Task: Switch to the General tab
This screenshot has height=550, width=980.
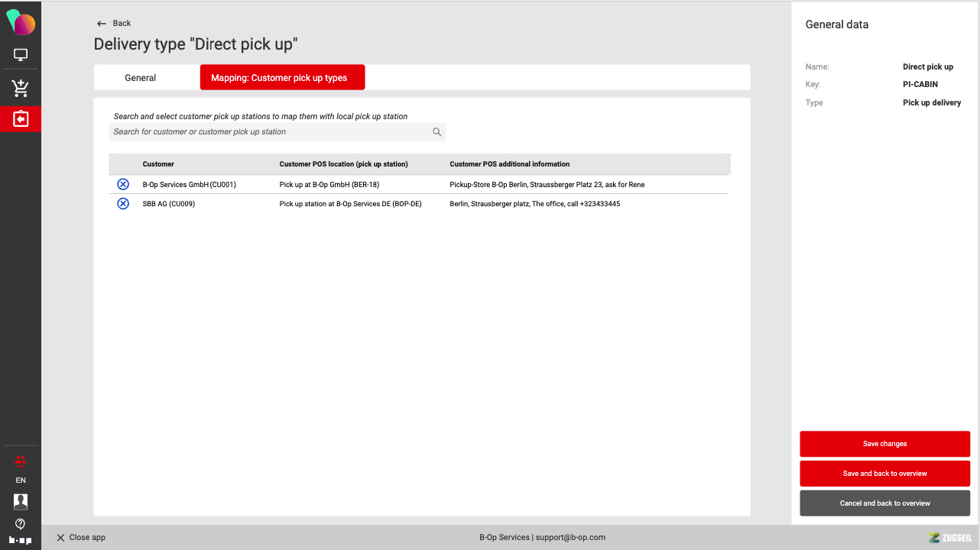Action: pos(141,78)
